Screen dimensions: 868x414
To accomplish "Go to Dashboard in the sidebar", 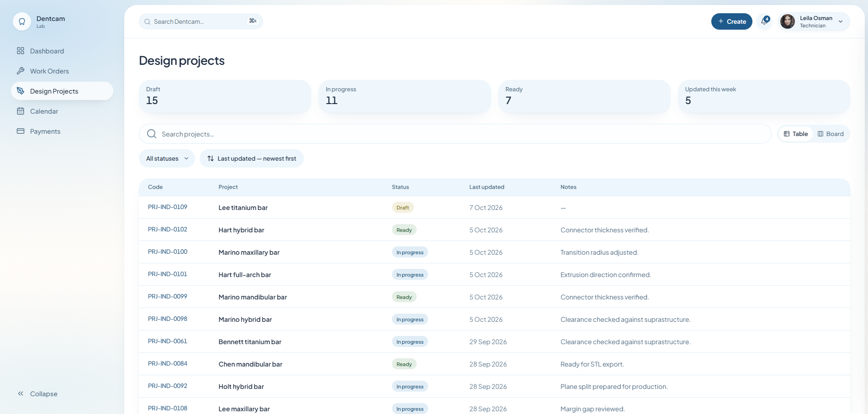I will coord(62,51).
